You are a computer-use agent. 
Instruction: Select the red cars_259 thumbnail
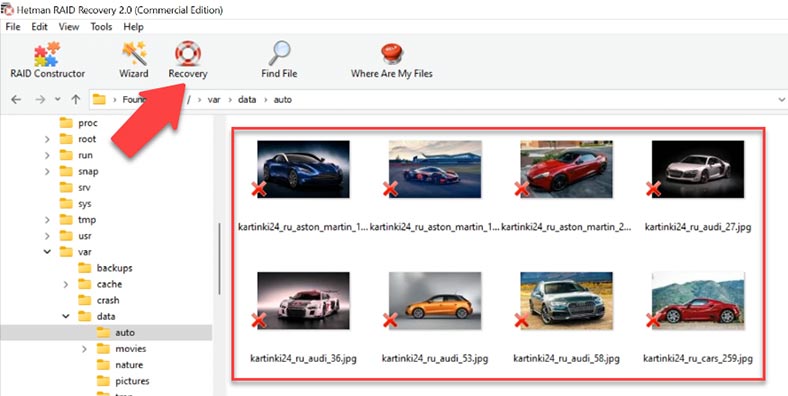(698, 301)
